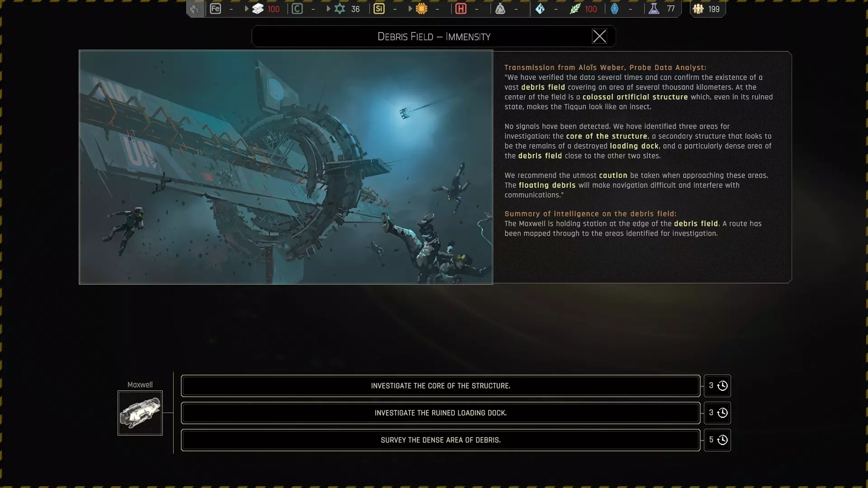This screenshot has height=488, width=868.
Task: Click the Maxwell ship thumbnail
Action: 140,413
